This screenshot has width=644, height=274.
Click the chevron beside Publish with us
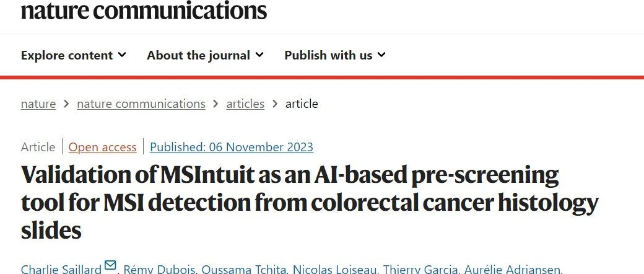point(381,55)
